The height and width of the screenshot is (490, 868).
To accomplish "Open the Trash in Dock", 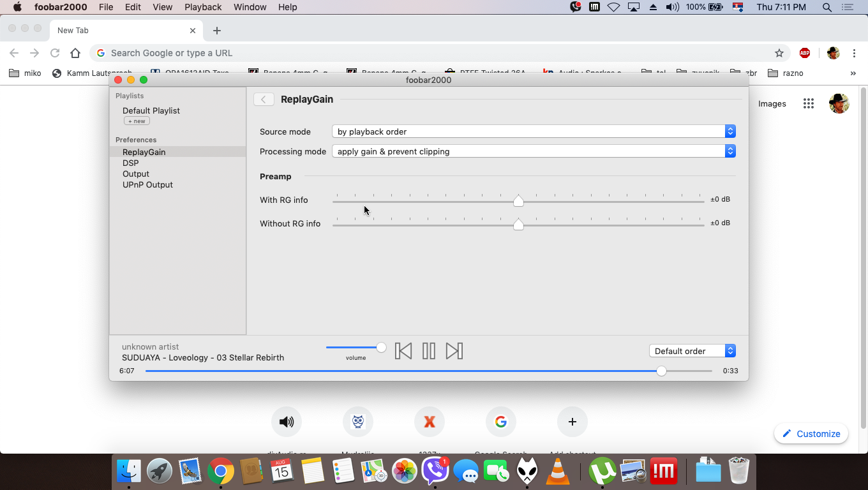I will (738, 471).
